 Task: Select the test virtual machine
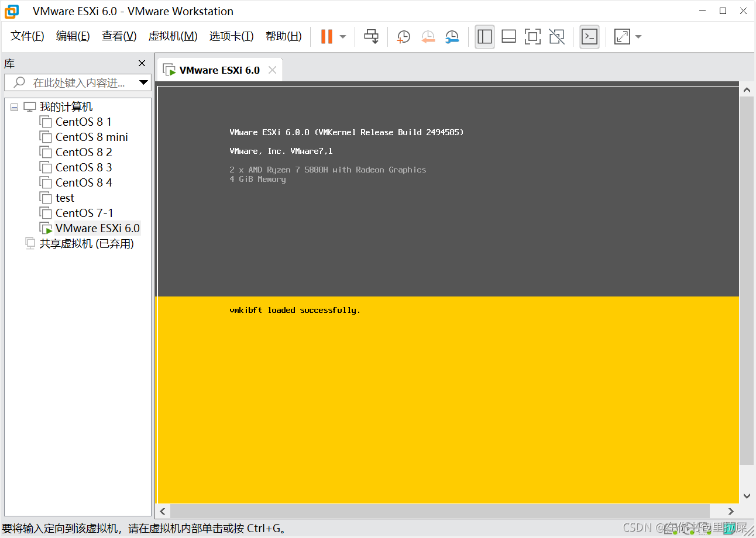click(x=65, y=198)
